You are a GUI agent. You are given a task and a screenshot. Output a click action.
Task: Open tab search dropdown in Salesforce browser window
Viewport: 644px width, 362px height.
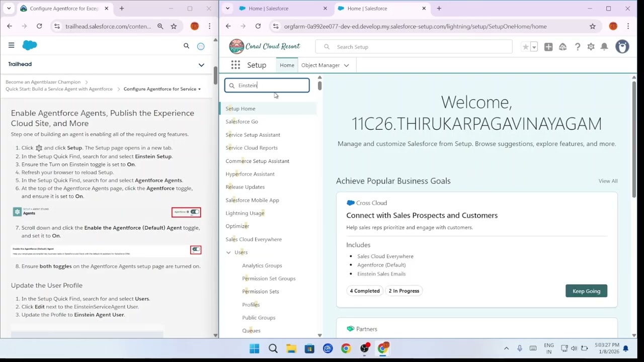click(x=227, y=9)
